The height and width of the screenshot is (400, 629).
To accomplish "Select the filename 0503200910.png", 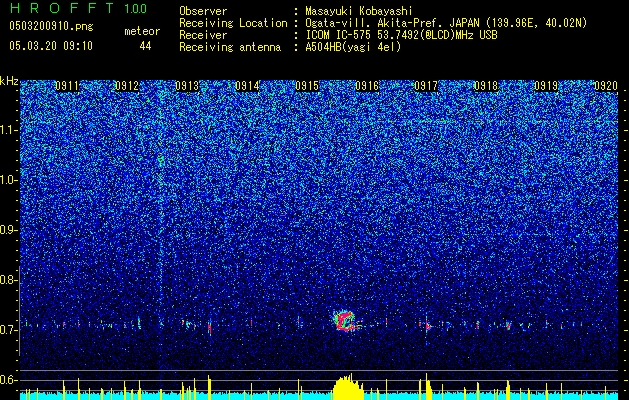I will tap(51, 26).
